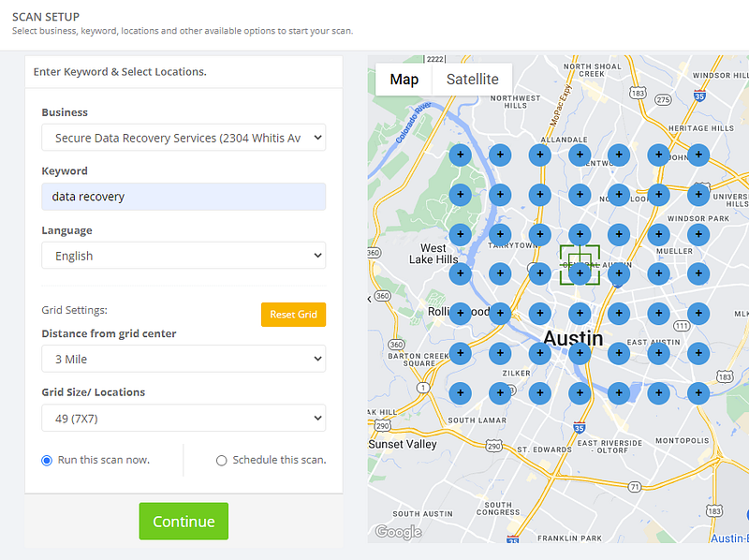Click the top-right corner grid point of the grid

click(x=698, y=155)
